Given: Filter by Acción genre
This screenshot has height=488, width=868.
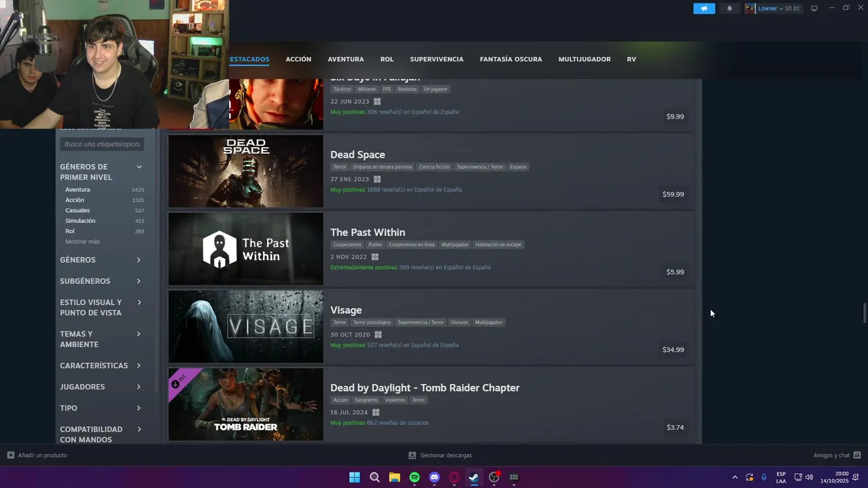Looking at the screenshot, I should tap(75, 200).
